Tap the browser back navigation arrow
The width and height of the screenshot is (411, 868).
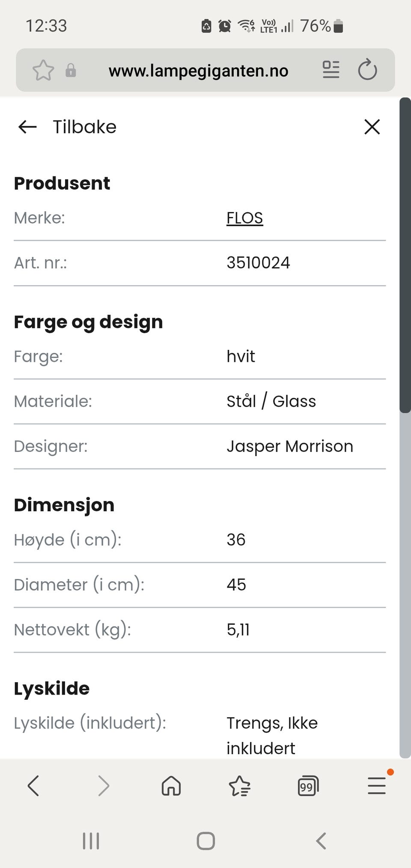[33, 786]
